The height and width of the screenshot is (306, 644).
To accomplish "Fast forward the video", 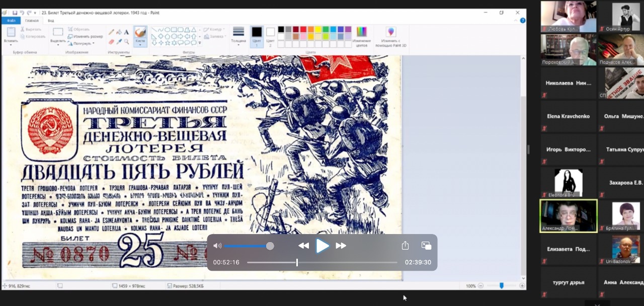I will [x=341, y=246].
